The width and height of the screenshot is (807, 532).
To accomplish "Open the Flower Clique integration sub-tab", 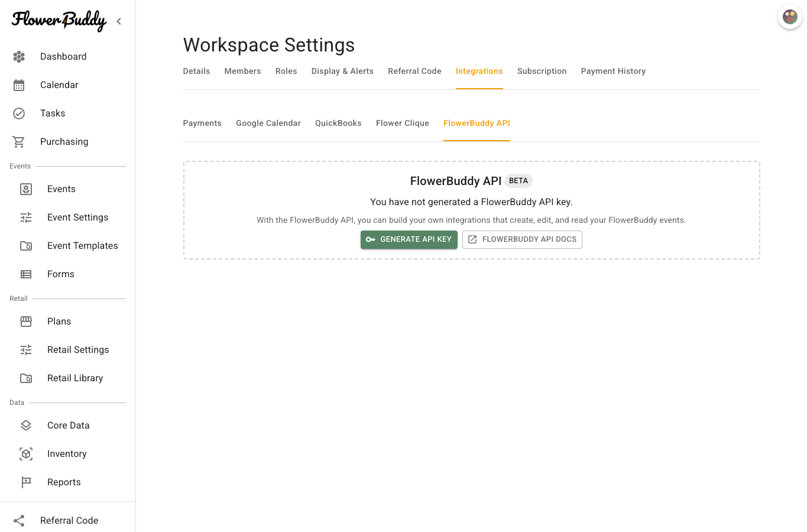I will click(403, 124).
